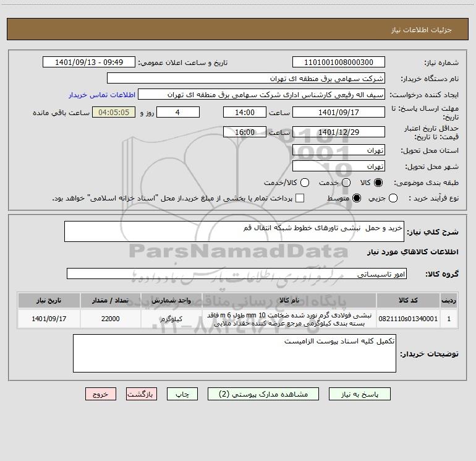Image resolution: width=476 pixels, height=461 pixels.
Task: Select جزیی purchase type radio
Action: tap(393, 199)
